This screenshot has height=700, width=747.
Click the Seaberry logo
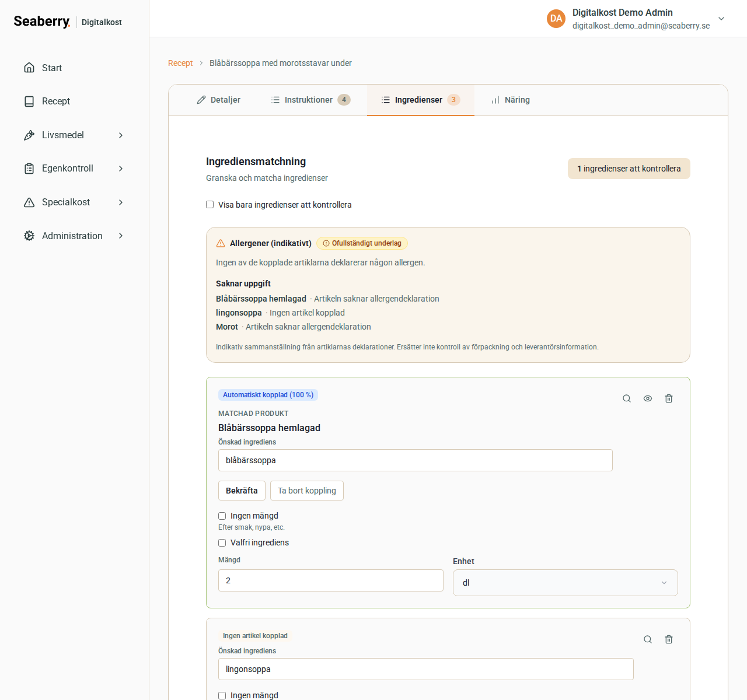(42, 22)
